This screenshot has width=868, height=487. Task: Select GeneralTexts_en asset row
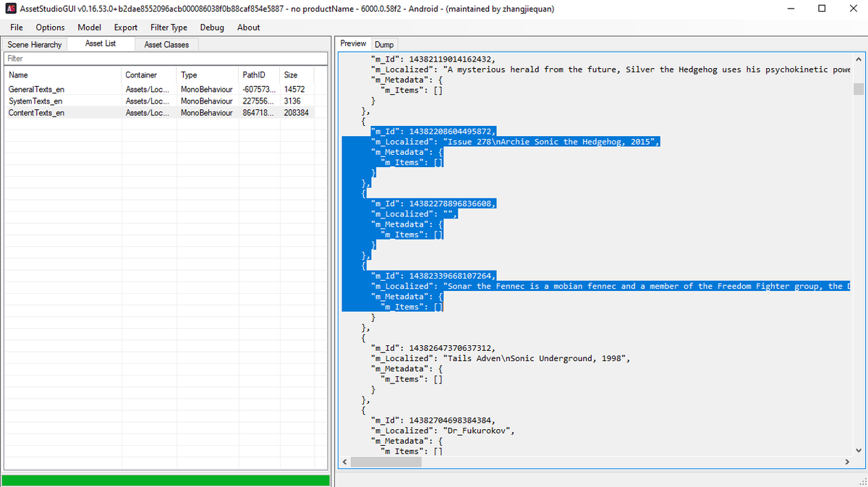[160, 89]
